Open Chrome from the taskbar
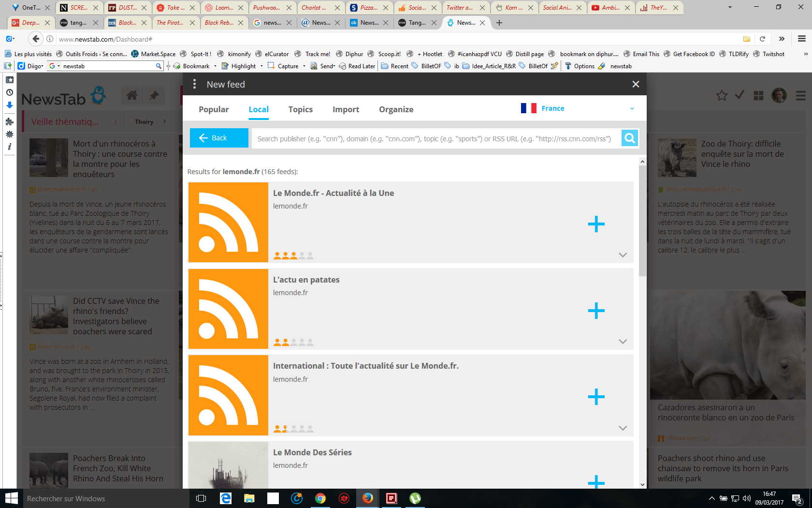This screenshot has width=812, height=508. [320, 498]
